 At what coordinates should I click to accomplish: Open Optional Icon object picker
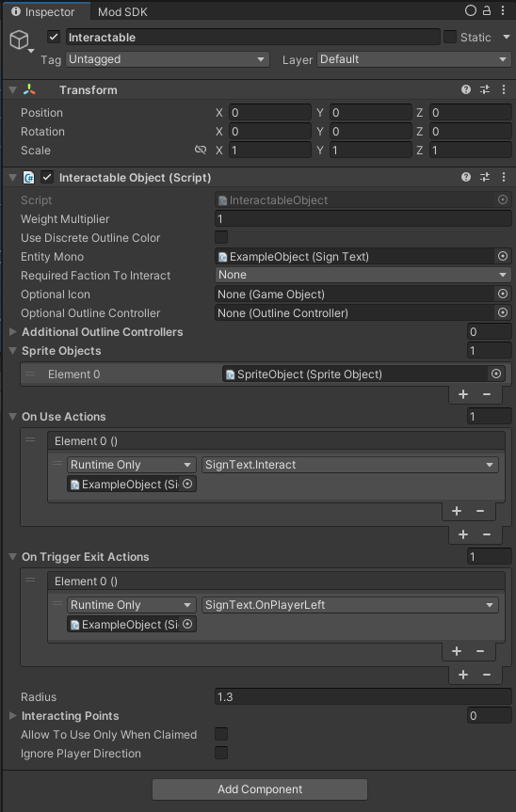pos(503,295)
